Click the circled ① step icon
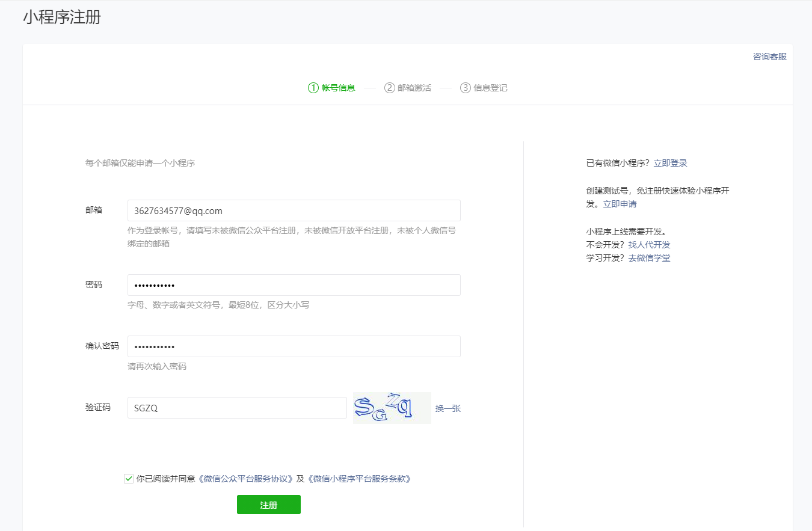Screen dimensions: 812x531 click(312, 87)
